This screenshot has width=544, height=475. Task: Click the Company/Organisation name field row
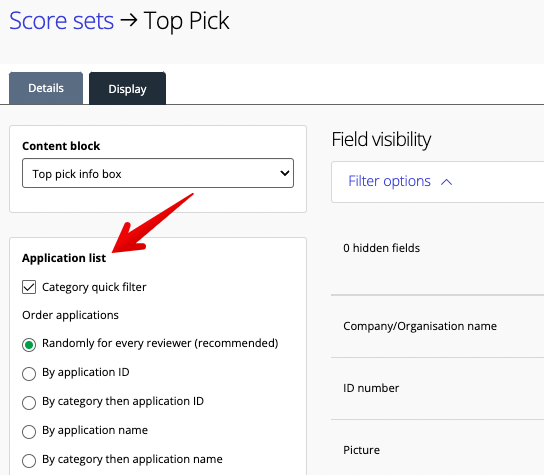click(437, 326)
